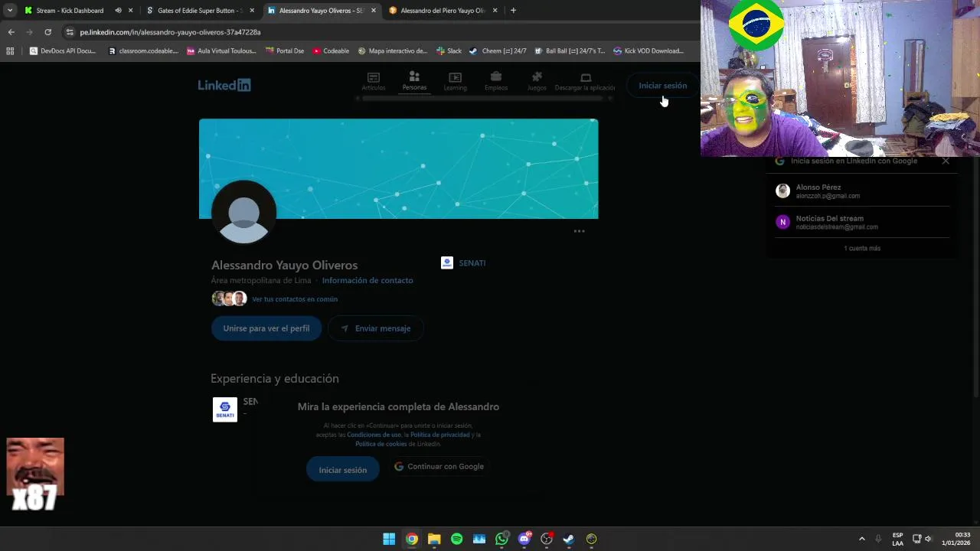This screenshot has height=551, width=980.
Task: Open Descargar la aplicación nav icon
Action: pos(585,81)
